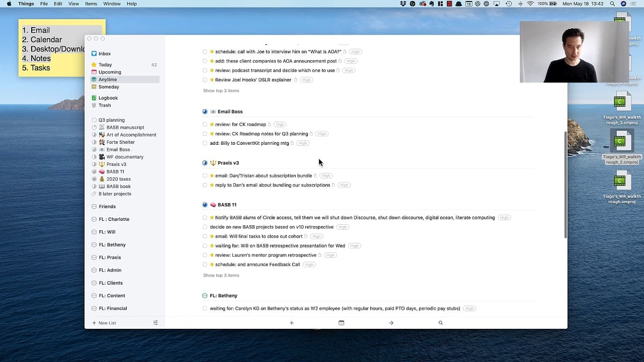The image size is (644, 362).
Task: Open the Things menu
Action: pos(26,4)
